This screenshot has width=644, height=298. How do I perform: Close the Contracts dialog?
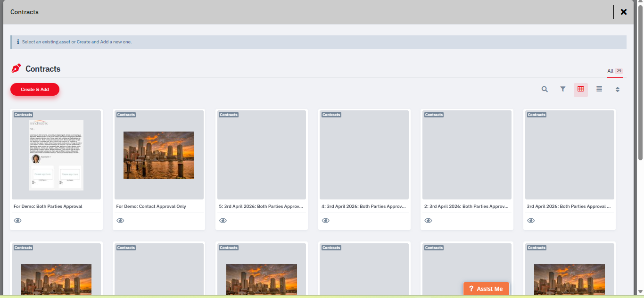click(x=624, y=12)
